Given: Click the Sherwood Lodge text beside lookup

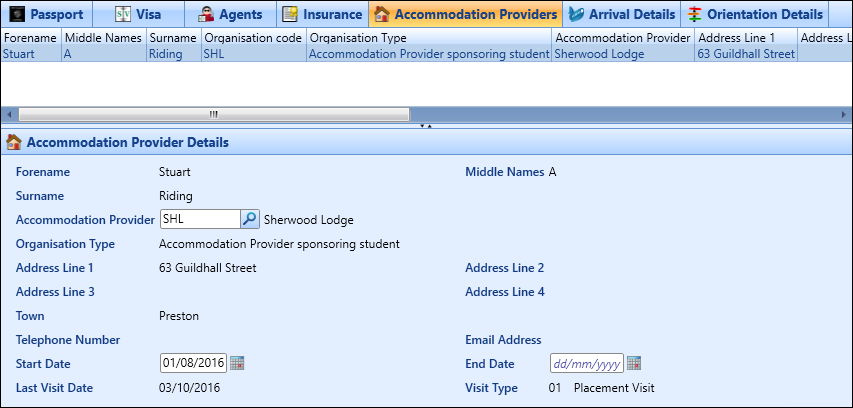Looking at the screenshot, I should [x=308, y=220].
